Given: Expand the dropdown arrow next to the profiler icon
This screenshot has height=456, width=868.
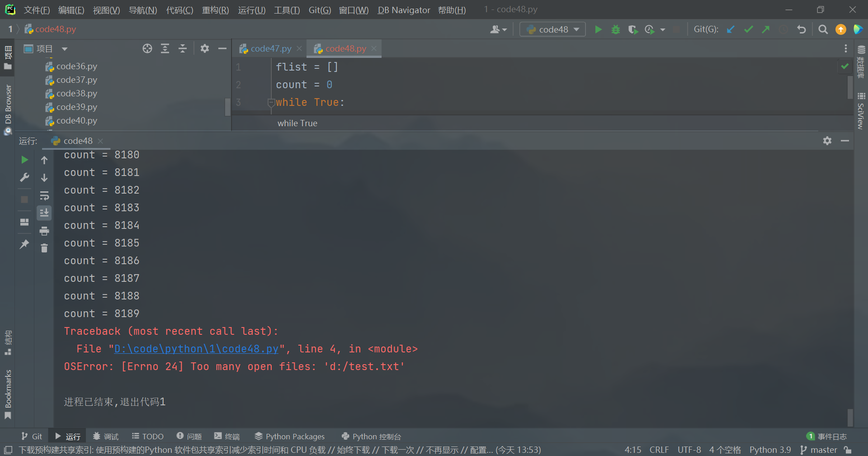Looking at the screenshot, I should point(663,29).
